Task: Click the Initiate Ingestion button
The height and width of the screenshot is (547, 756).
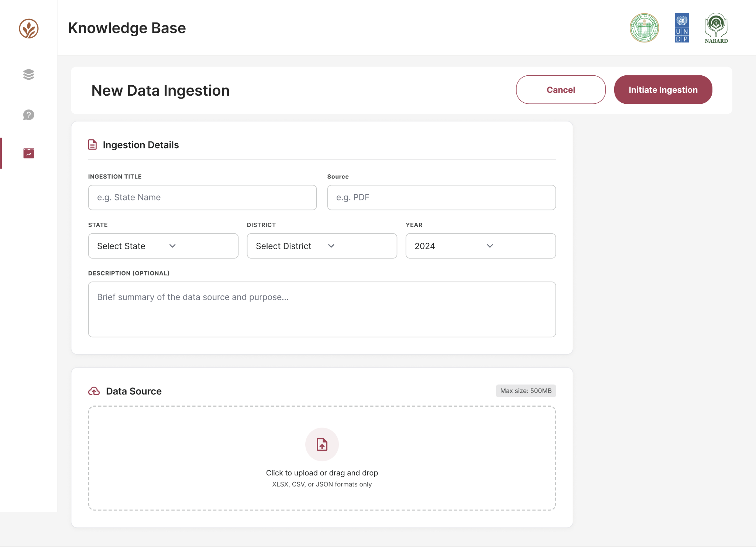Action: coord(663,90)
